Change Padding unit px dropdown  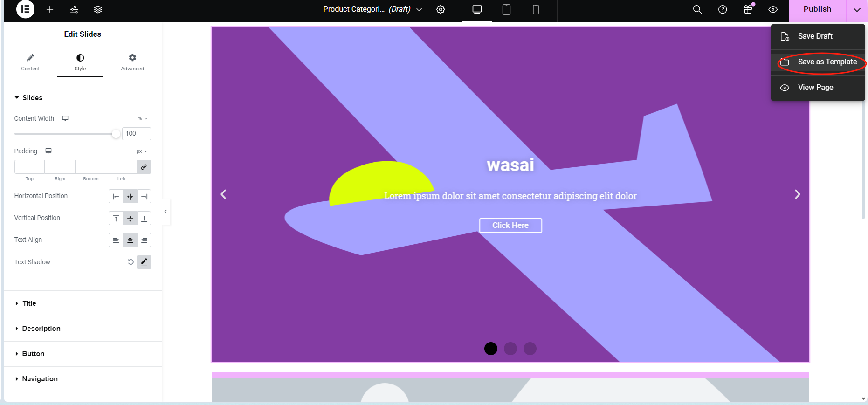click(x=142, y=151)
